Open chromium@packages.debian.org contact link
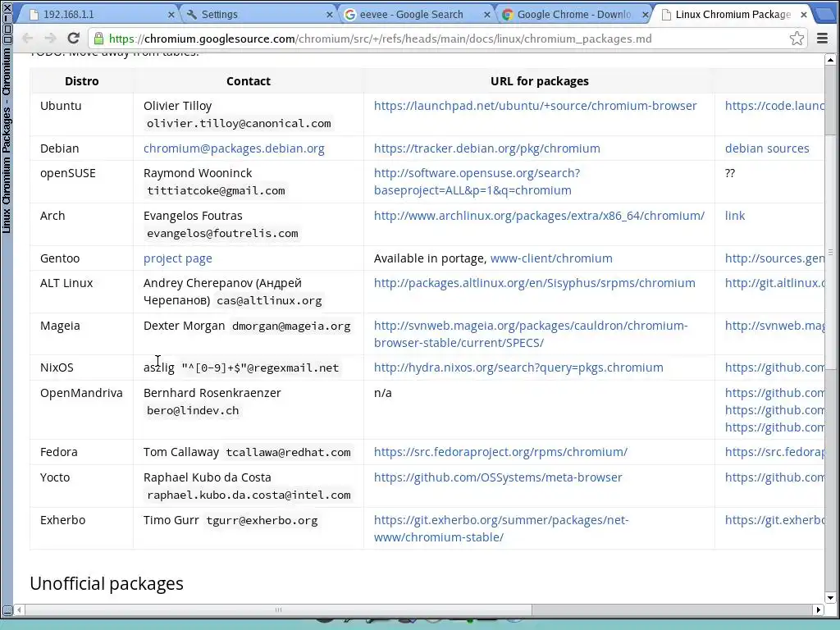Viewport: 840px width, 630px height. (x=234, y=148)
